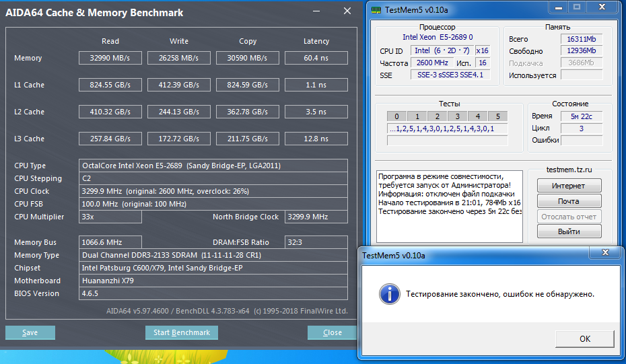Image resolution: width=626 pixels, height=364 pixels.
Task: Click BIOS Version value 4.6.5
Action: (213, 293)
